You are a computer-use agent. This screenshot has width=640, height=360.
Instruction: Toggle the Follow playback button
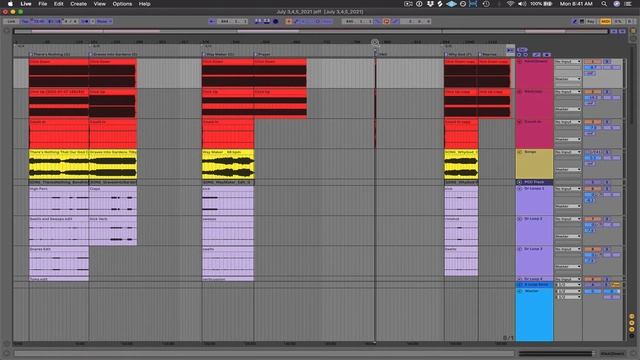(212, 21)
